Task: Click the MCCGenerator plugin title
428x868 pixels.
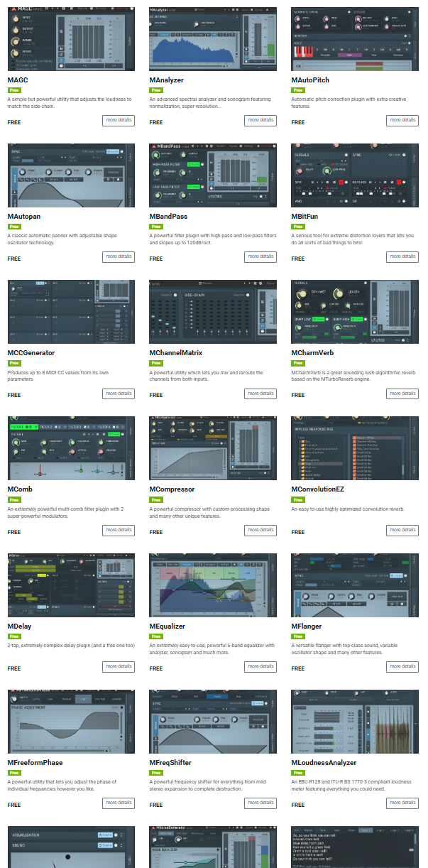Action: pos(31,353)
